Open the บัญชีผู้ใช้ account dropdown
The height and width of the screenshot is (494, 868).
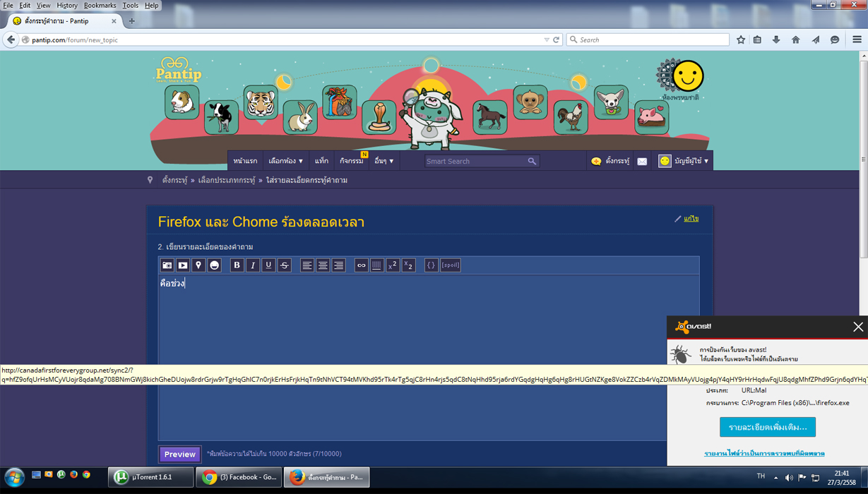pos(684,161)
